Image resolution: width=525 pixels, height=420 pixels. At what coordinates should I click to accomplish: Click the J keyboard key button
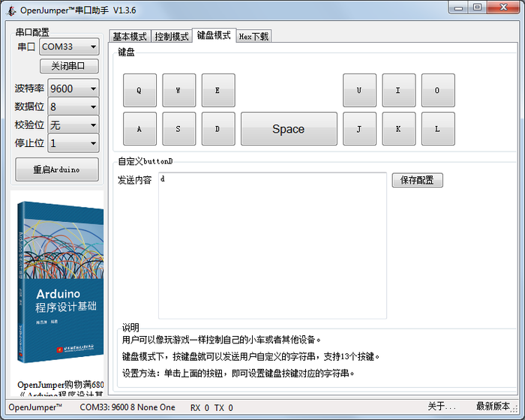(359, 128)
